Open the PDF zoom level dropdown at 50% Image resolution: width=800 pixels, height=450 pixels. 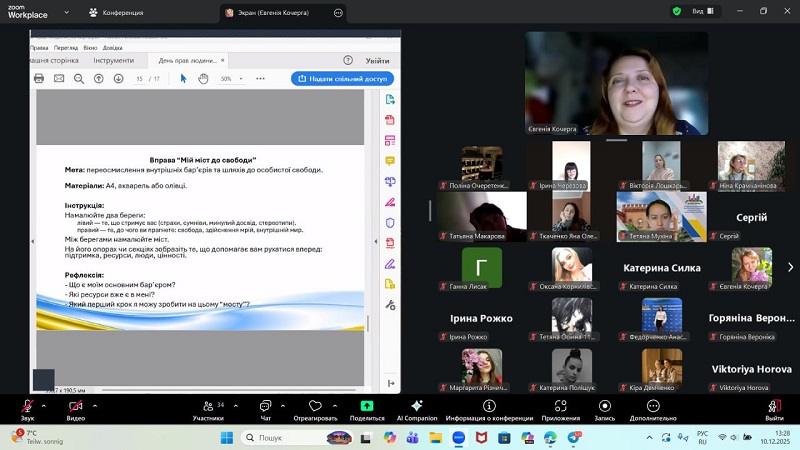point(232,78)
